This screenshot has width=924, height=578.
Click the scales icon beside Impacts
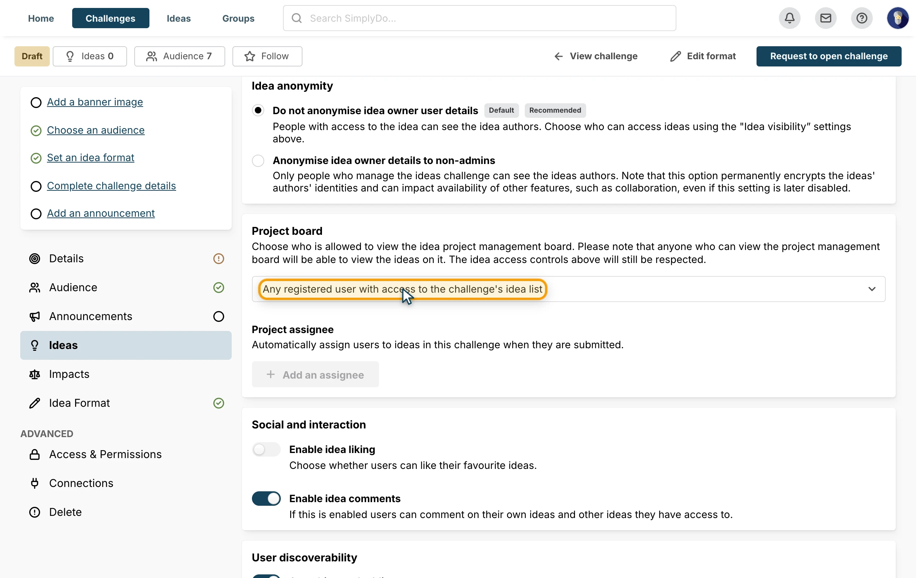(34, 374)
